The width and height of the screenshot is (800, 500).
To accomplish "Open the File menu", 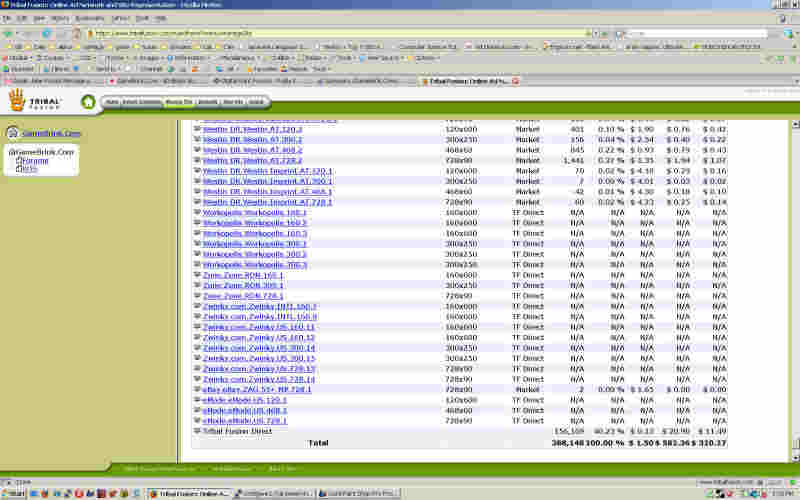I will [8, 18].
